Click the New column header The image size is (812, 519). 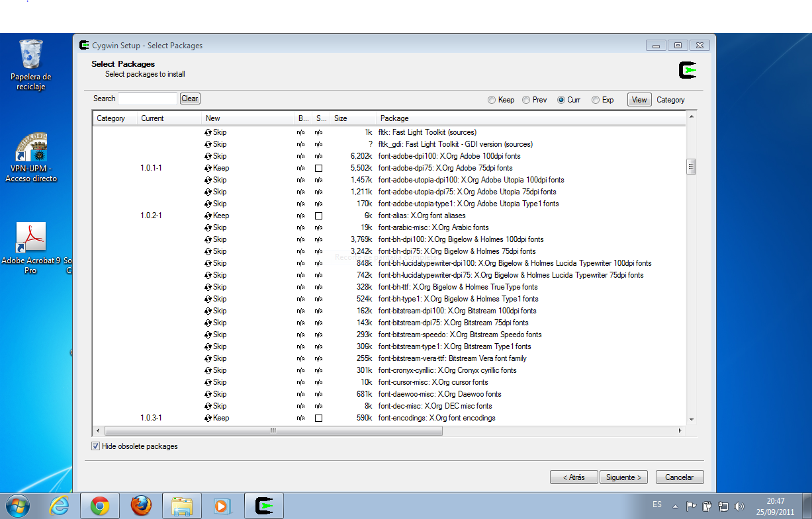pyautogui.click(x=248, y=118)
